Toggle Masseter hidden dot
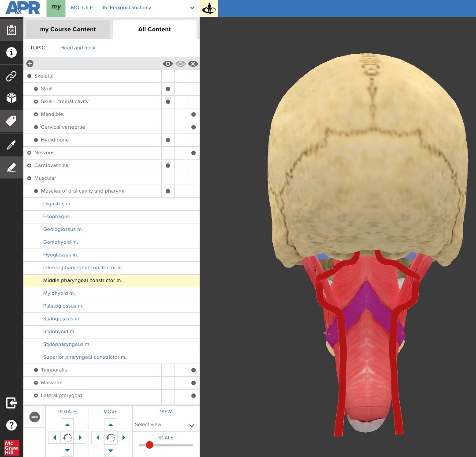The width and height of the screenshot is (476, 457). [193, 383]
